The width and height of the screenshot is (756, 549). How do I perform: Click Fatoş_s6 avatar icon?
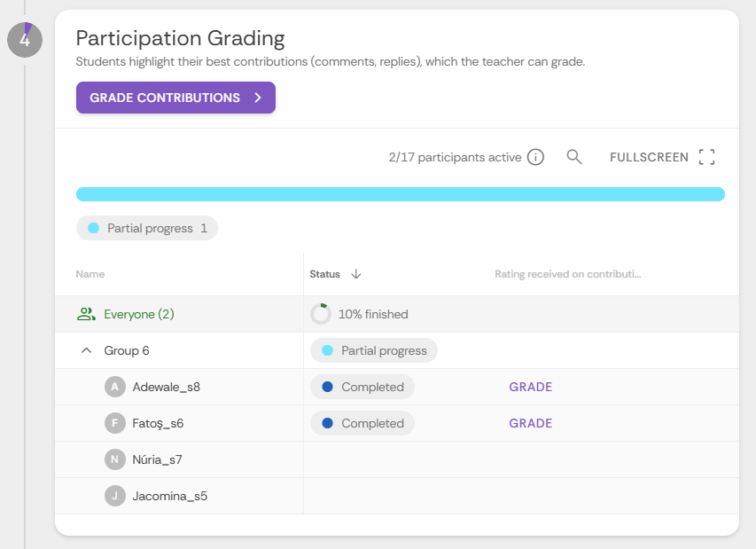click(x=114, y=423)
